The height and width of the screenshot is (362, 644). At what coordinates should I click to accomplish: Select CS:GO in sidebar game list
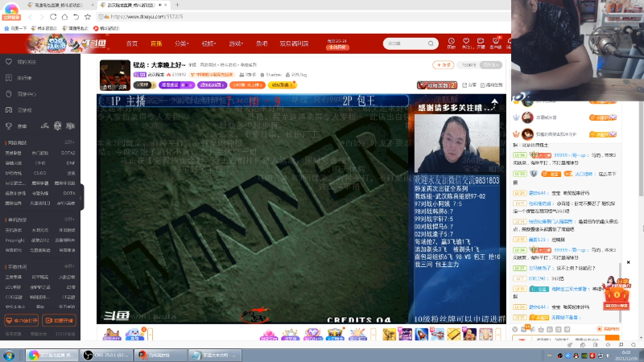pyautogui.click(x=39, y=173)
